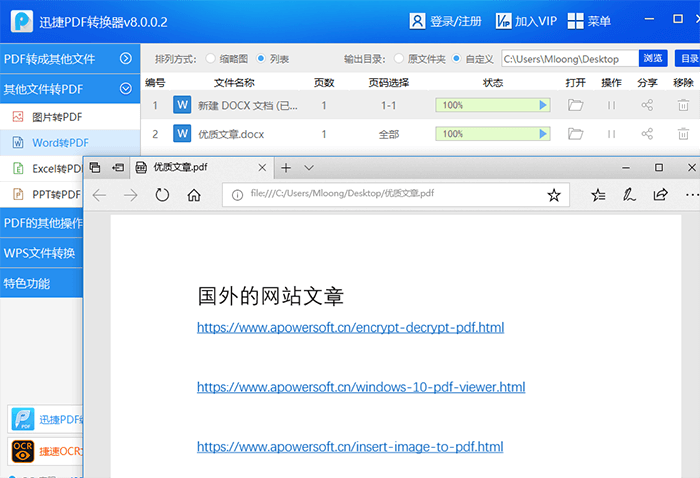Open the browser tab list dropdown
This screenshot has width=700, height=478.
(x=309, y=168)
